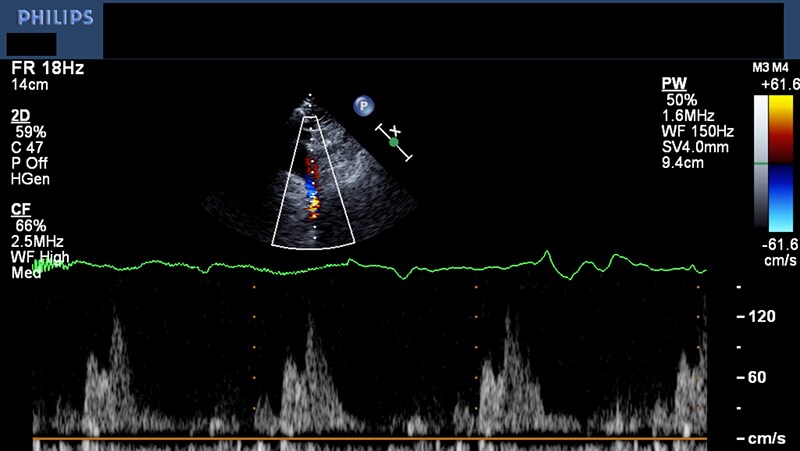The width and height of the screenshot is (800, 451).
Task: Click the PHILIPS logo
Action: [50, 18]
